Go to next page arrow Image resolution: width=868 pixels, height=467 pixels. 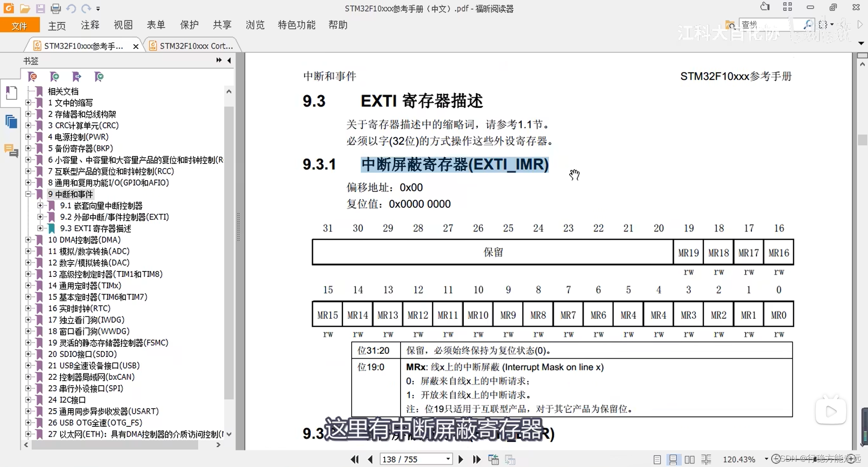click(461, 459)
